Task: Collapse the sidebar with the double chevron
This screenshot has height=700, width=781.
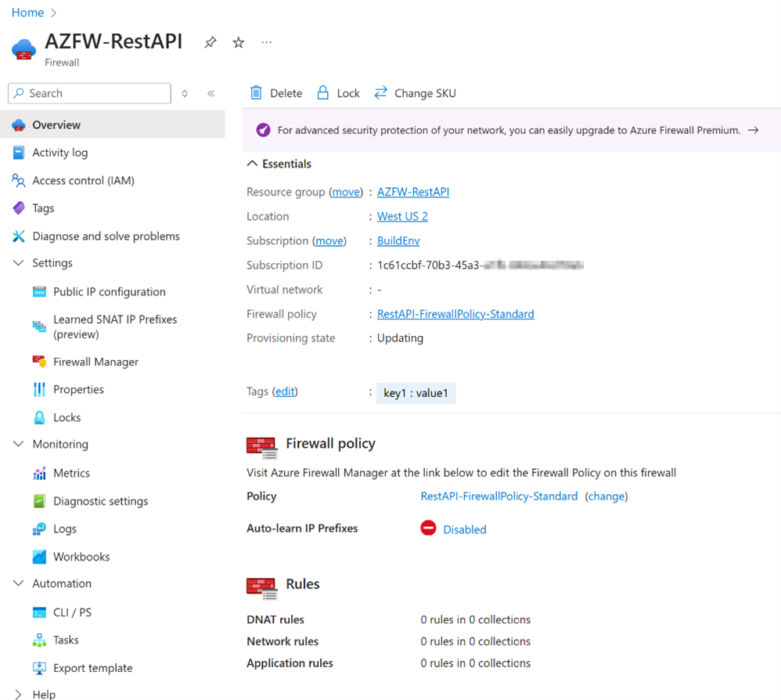Action: (x=211, y=93)
